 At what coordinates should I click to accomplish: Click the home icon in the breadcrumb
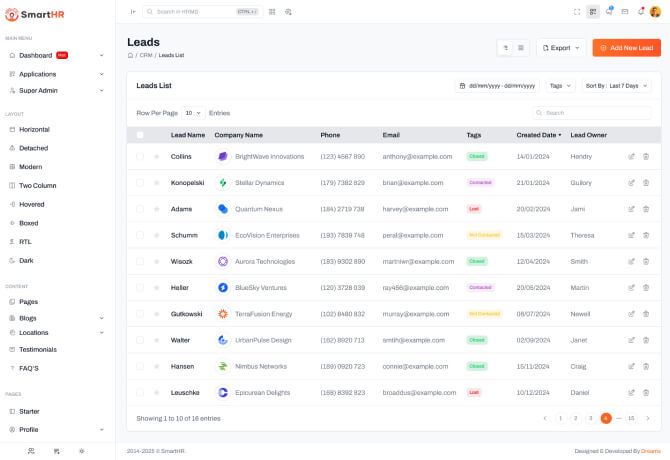click(130, 55)
